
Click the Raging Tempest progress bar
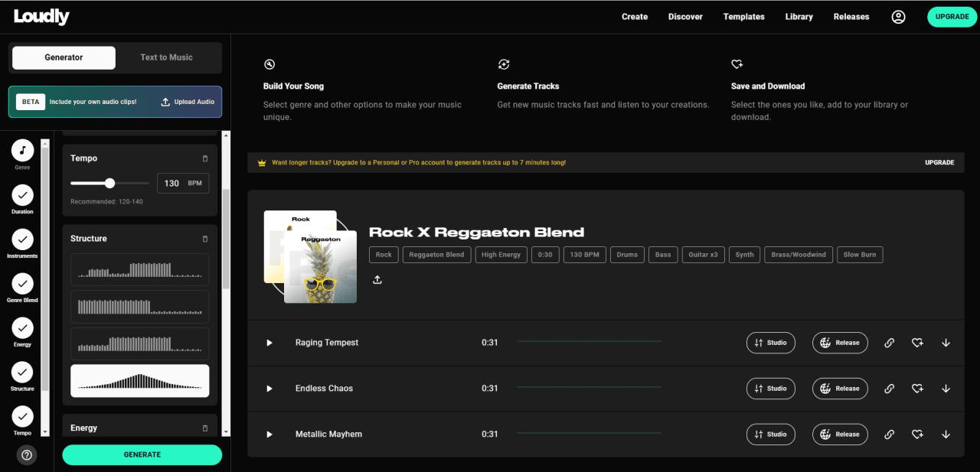coord(589,341)
